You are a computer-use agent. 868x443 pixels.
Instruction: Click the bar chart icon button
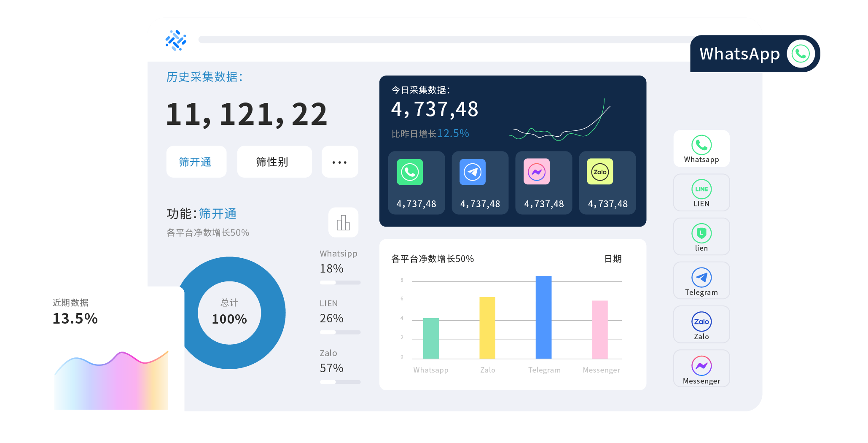pyautogui.click(x=344, y=222)
